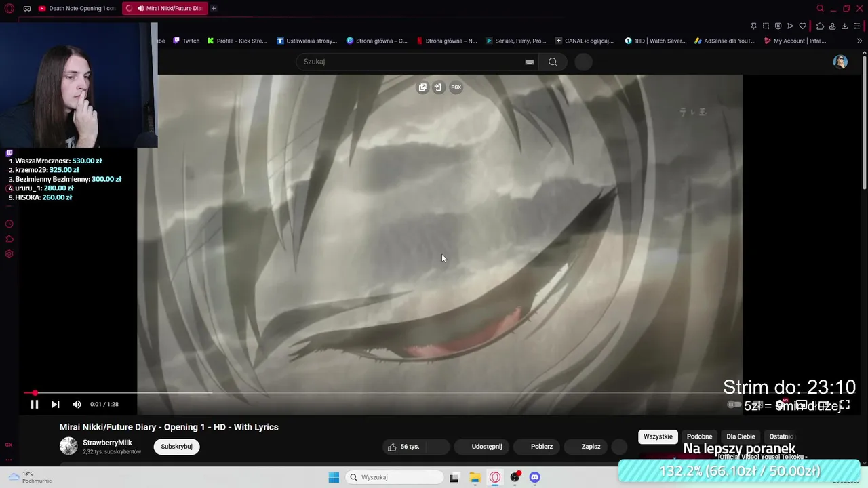Open the Twitch bookmark
Image resolution: width=868 pixels, height=488 pixels.
pos(186,41)
